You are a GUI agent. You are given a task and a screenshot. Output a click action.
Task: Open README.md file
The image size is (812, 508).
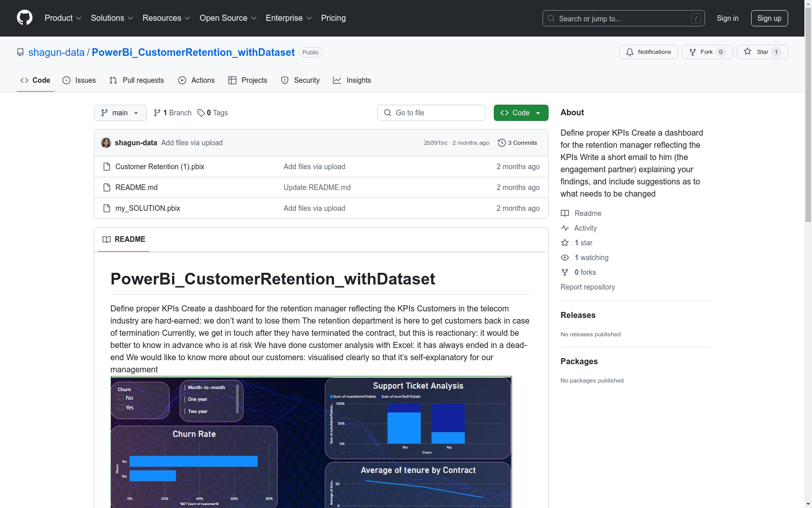coord(137,187)
